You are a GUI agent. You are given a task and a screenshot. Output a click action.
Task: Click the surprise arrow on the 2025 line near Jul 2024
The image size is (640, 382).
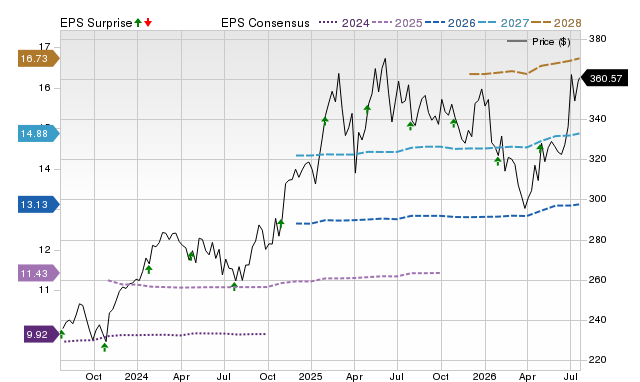[x=234, y=286]
